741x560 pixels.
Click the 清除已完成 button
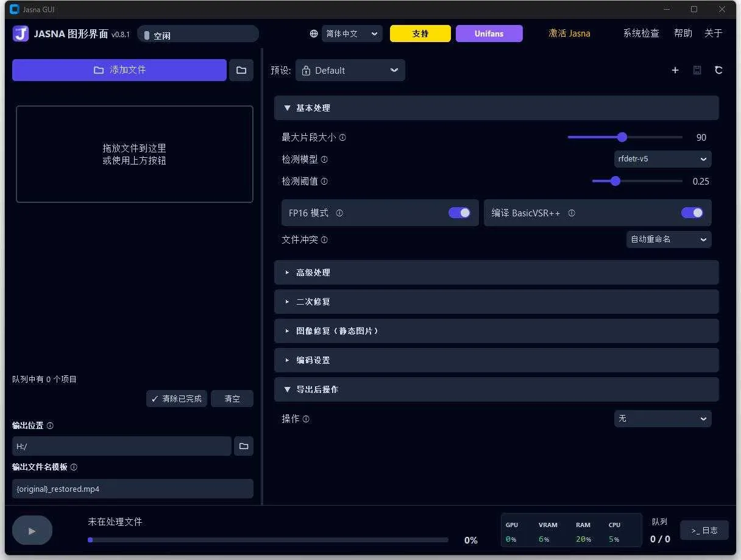tap(177, 399)
